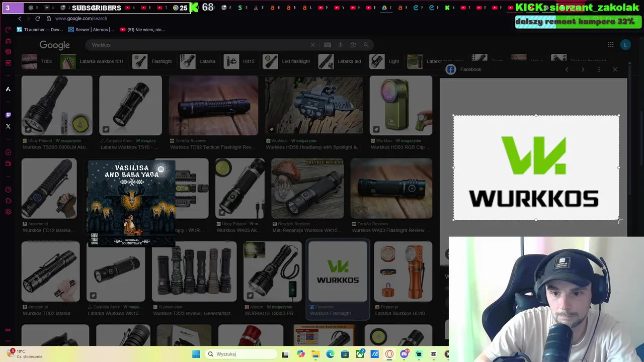Click the magnifier search button

tap(366, 45)
